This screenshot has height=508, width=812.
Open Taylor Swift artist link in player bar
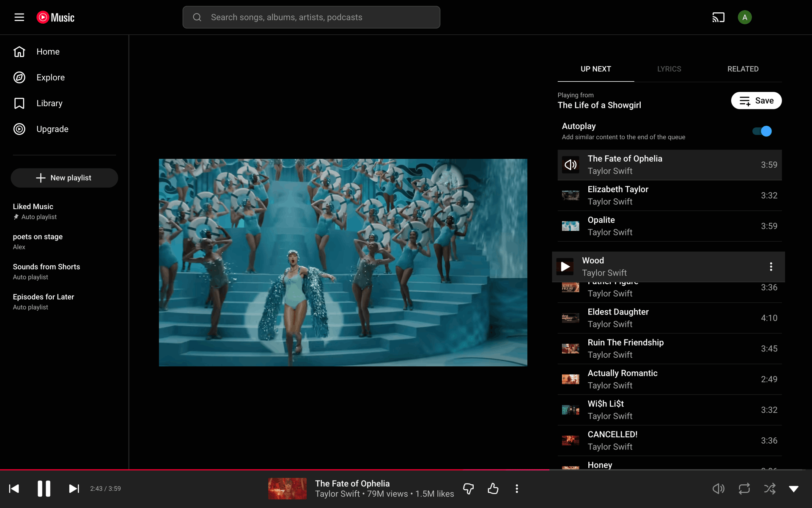click(337, 494)
